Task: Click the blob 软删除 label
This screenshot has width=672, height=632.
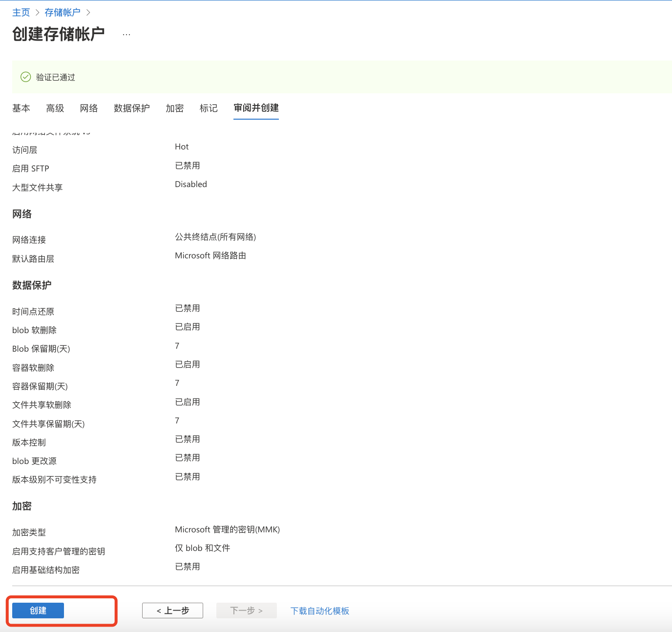Action: 34,330
